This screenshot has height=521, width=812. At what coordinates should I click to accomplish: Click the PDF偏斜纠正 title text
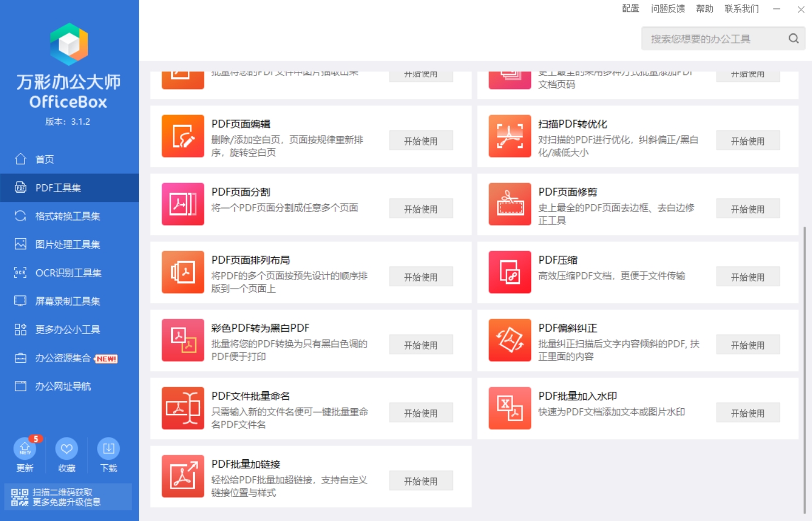point(567,328)
